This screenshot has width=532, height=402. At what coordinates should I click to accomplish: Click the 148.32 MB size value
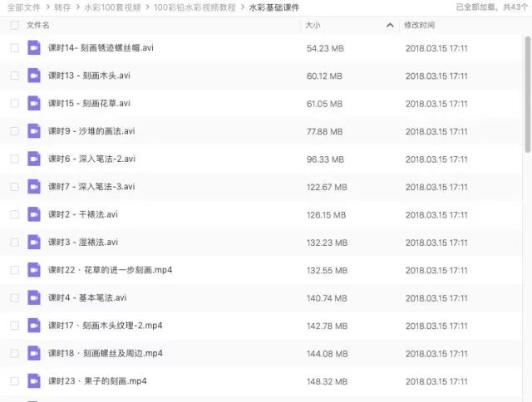(328, 382)
